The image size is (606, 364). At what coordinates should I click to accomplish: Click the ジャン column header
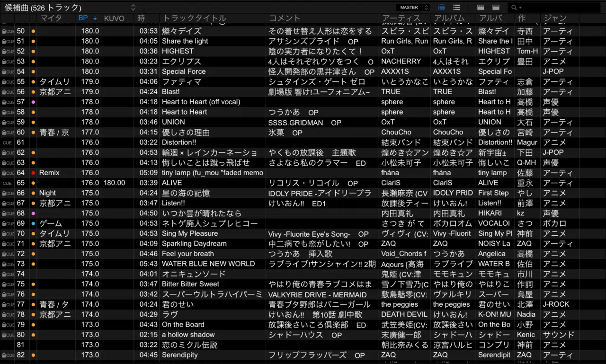point(560,18)
